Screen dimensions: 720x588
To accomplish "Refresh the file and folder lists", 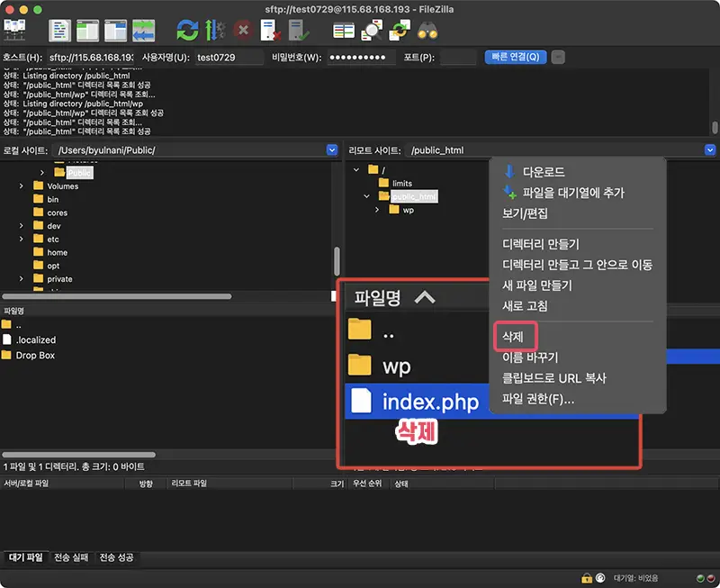I will 187,31.
